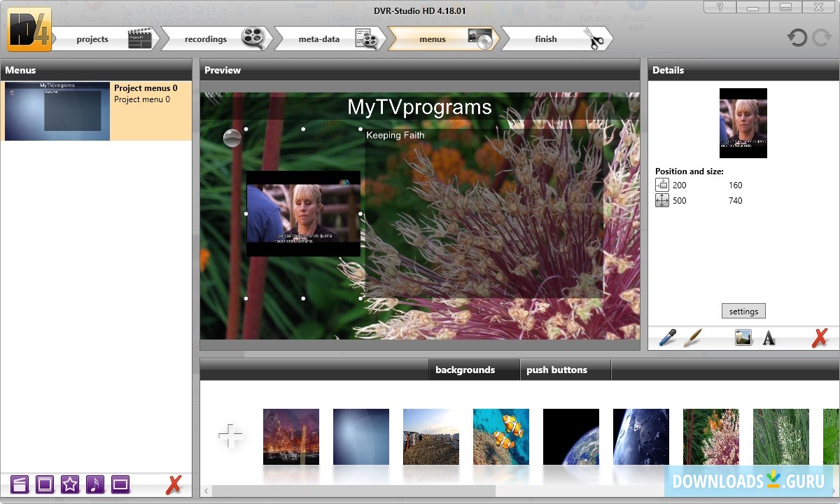Open the settings button in Details panel

(743, 311)
